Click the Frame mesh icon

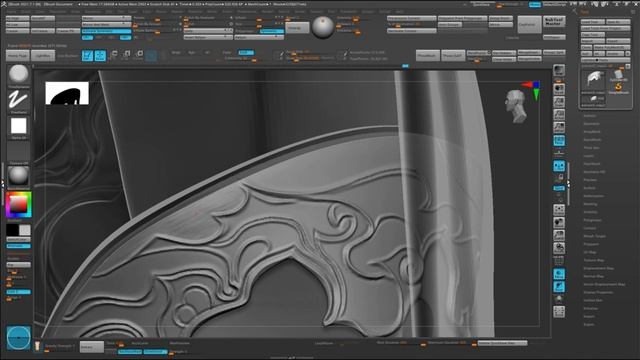coord(559,210)
